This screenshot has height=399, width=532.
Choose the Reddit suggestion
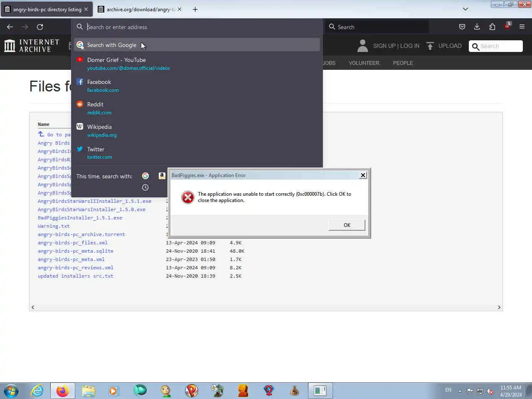click(x=197, y=108)
